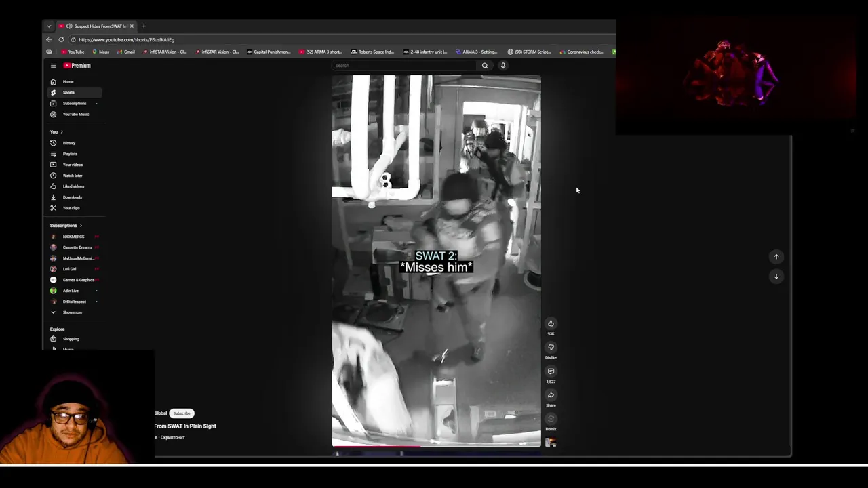This screenshot has height=488, width=868.
Task: Open the YouTube bookmark
Action: (73, 52)
